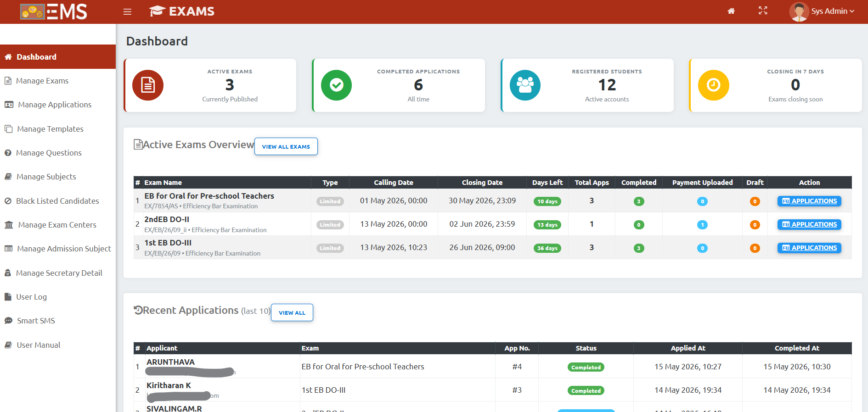Click completed count badge for EB for Oral row
Screen dimensions: 868x412
[639, 201]
